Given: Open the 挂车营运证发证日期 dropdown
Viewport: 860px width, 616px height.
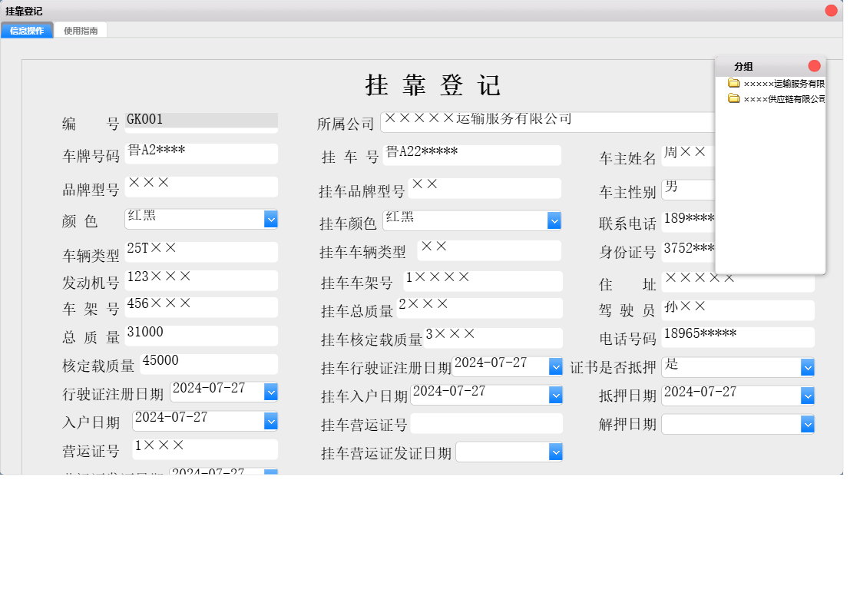Looking at the screenshot, I should 556,452.
